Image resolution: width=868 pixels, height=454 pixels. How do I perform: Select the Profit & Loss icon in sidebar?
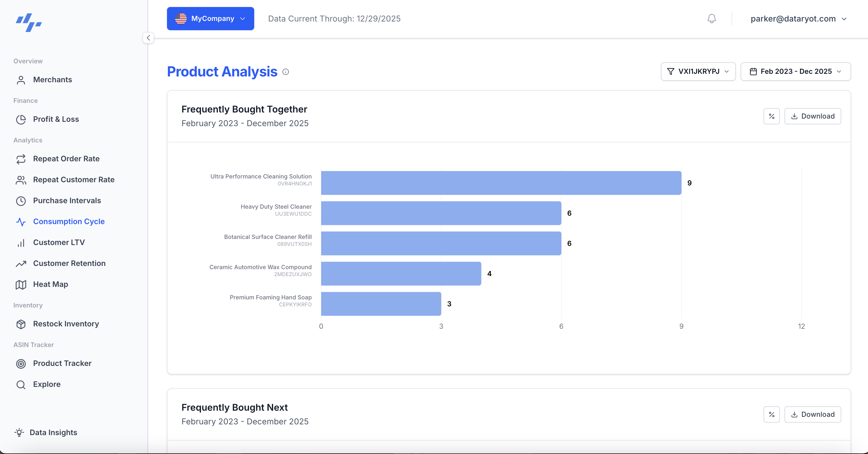pyautogui.click(x=21, y=119)
